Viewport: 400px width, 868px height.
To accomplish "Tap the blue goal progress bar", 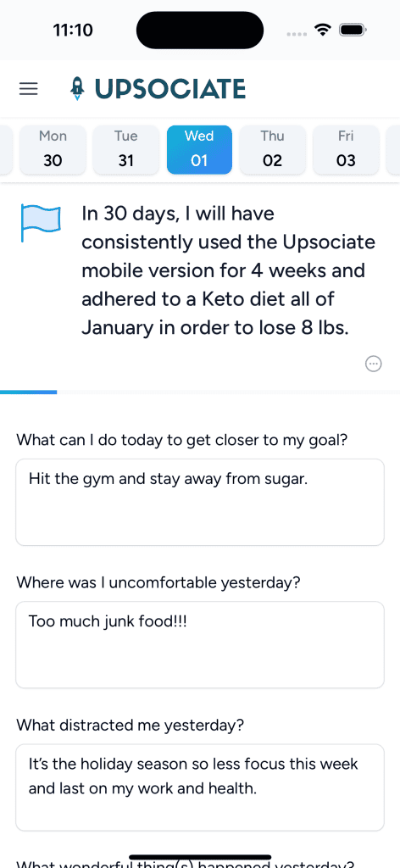I will point(28,392).
